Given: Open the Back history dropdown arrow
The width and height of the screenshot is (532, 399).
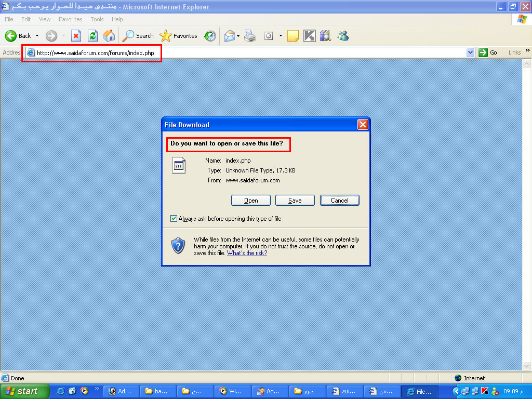Looking at the screenshot, I should click(37, 36).
